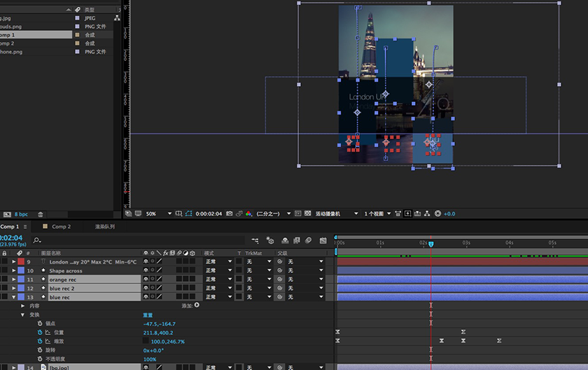Click the timeline current time indicator handle
Screen dimensions: 588x370
point(431,244)
